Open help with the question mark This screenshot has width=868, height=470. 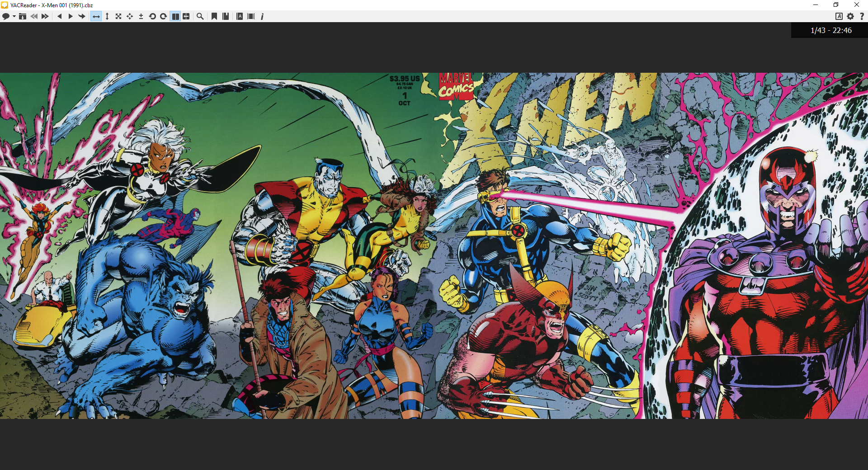pos(862,16)
